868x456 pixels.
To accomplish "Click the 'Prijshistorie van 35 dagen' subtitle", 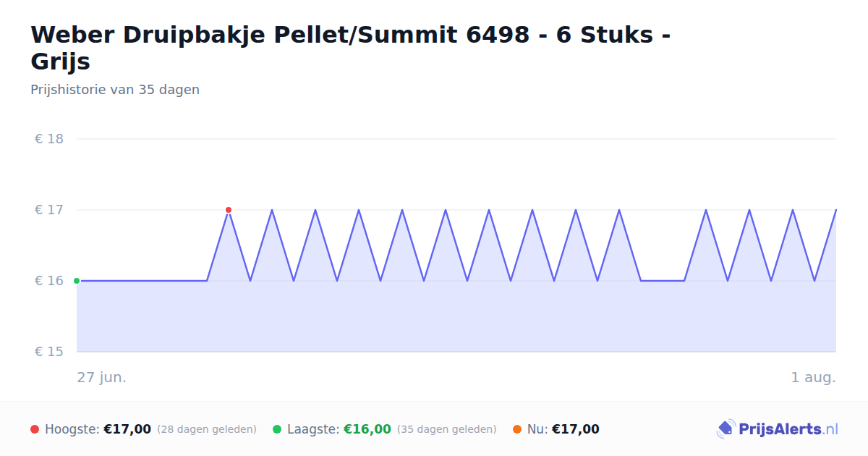I will 115,90.
